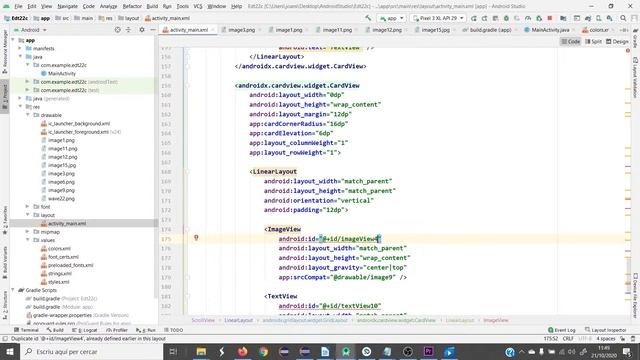Open the Terminal tool window
Screen dimensions: 640x360
point(26,330)
